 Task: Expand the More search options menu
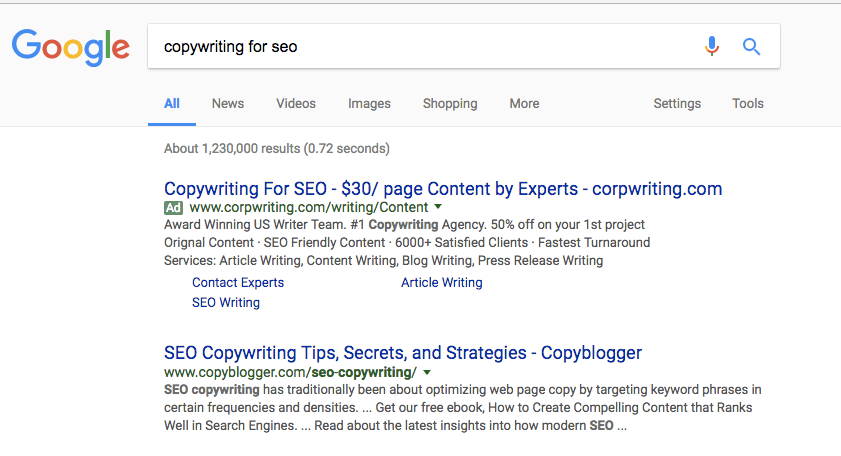coord(525,104)
